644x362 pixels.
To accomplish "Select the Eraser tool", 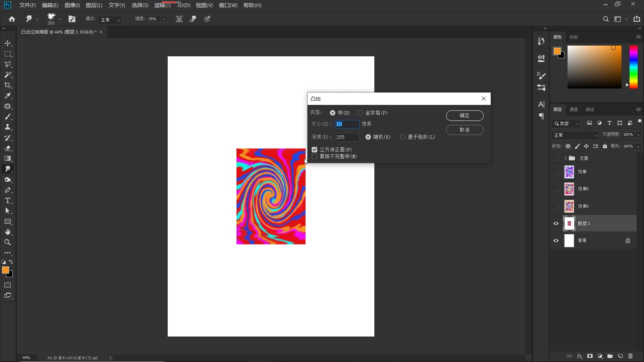I will coord(8,148).
